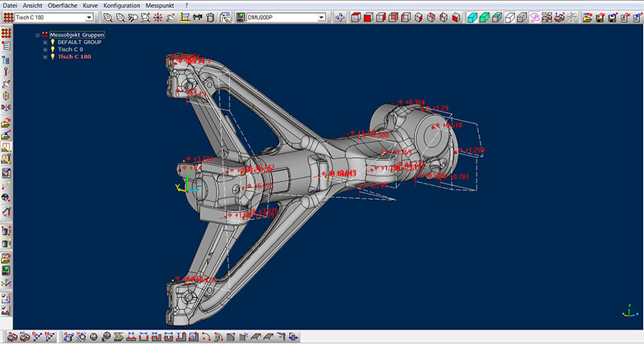Click the mouse settings icon in toolbar
This screenshot has width=644, height=344.
click(210, 17)
